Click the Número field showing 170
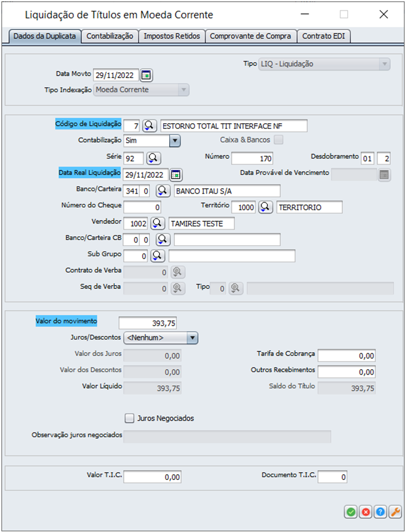 (253, 158)
